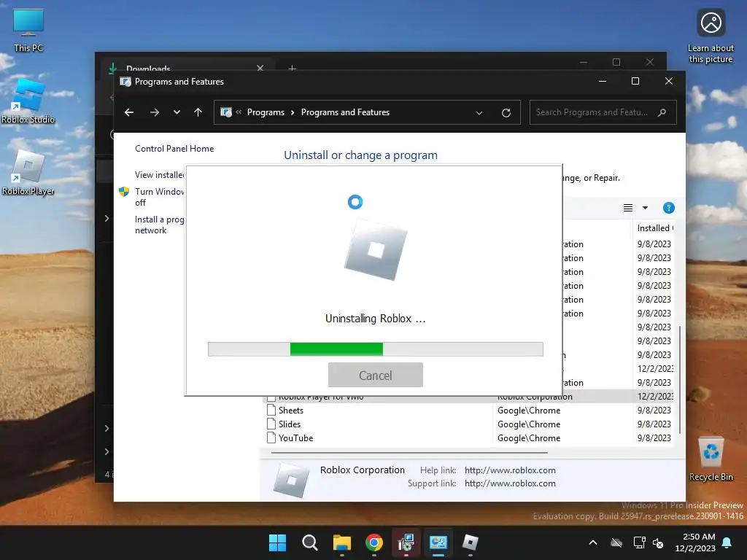Change view with the list view icon
This screenshot has width=747, height=560.
[628, 208]
